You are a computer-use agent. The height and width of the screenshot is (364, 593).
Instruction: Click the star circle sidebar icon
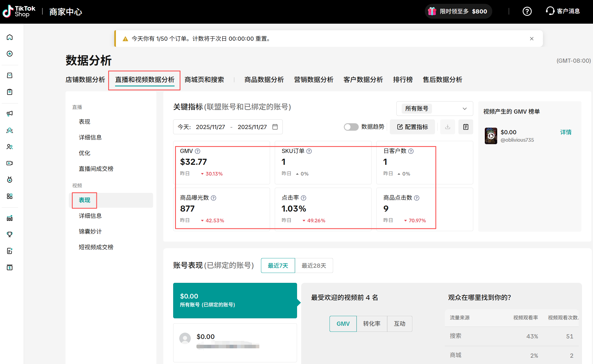pyautogui.click(x=10, y=54)
